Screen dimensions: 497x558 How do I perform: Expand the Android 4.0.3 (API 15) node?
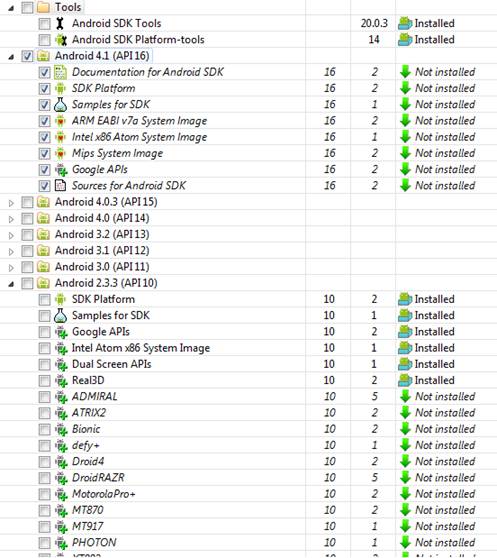pos(11,203)
